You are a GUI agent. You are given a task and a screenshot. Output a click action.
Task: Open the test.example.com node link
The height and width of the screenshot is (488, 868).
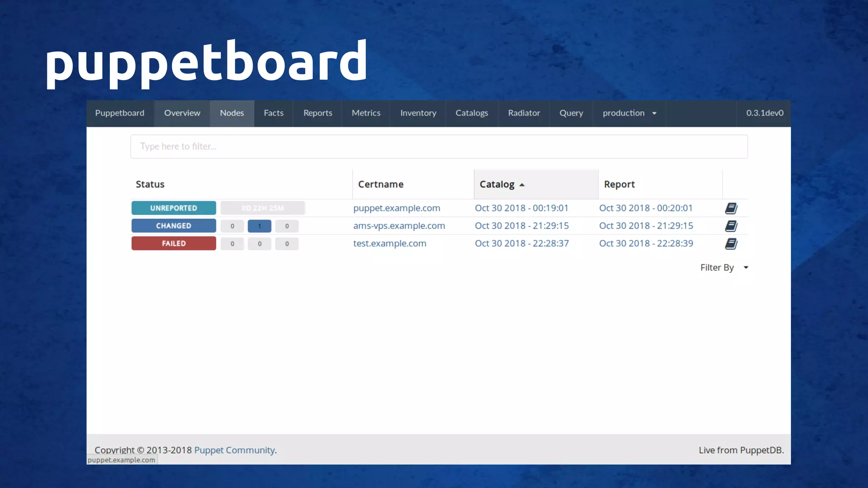[390, 244]
